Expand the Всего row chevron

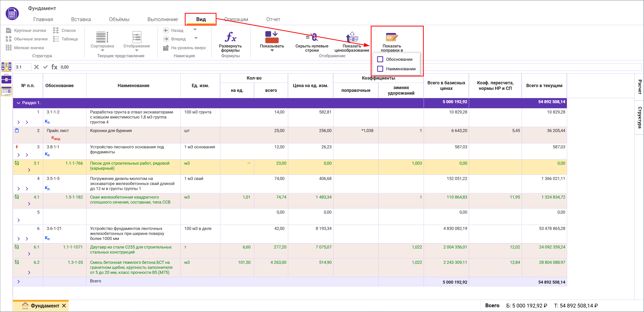point(18,282)
